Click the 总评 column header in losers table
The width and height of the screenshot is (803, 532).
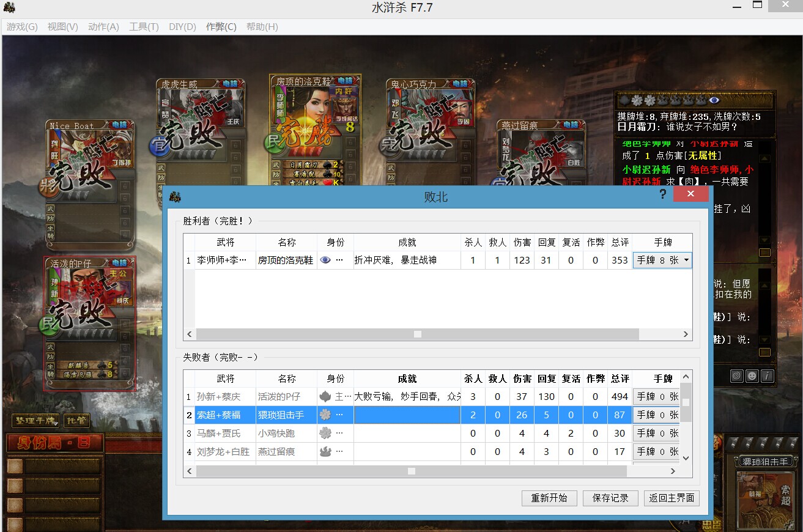[620, 379]
